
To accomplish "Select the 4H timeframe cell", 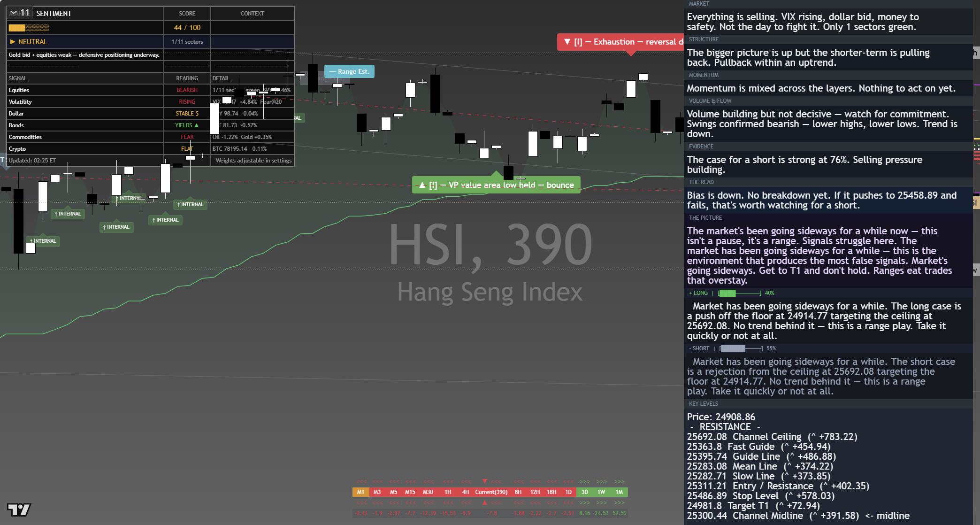I will [x=466, y=492].
